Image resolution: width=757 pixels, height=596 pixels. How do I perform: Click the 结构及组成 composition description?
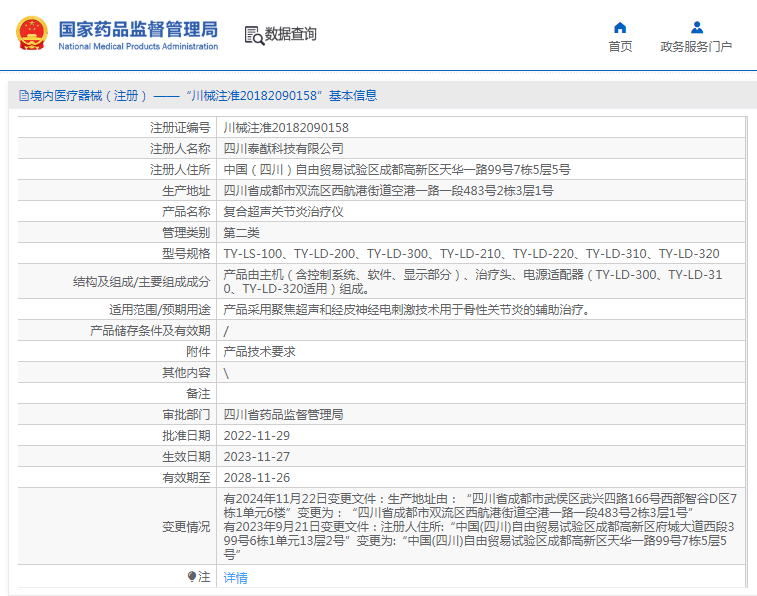pyautogui.click(x=473, y=281)
